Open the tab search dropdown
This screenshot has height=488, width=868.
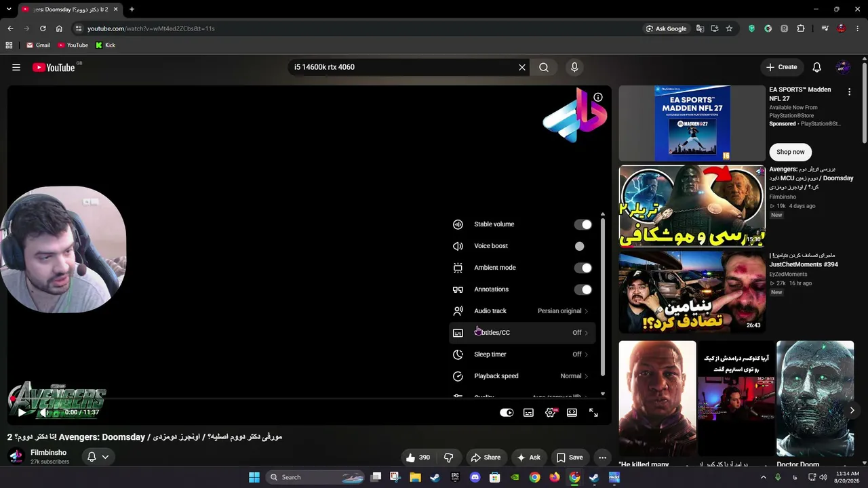click(x=9, y=9)
